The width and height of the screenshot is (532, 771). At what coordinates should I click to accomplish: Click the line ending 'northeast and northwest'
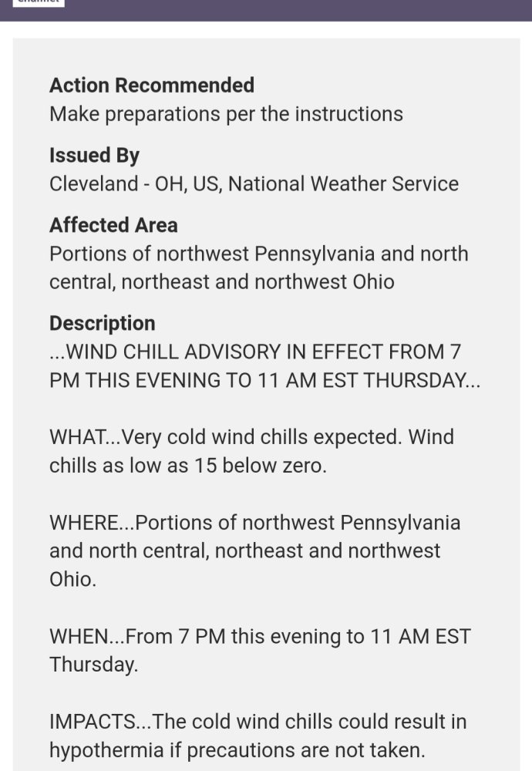coord(245,551)
